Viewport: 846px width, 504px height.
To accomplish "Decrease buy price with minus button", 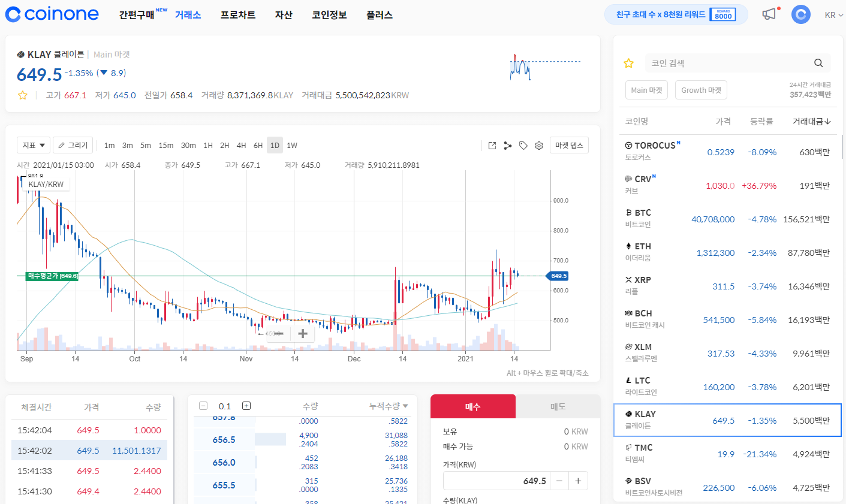I will click(x=559, y=481).
